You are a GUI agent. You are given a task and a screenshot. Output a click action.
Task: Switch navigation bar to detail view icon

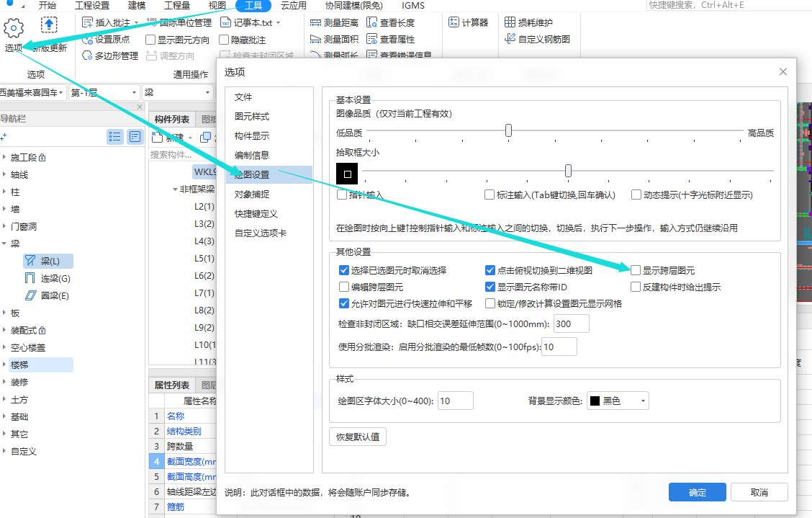click(x=135, y=137)
